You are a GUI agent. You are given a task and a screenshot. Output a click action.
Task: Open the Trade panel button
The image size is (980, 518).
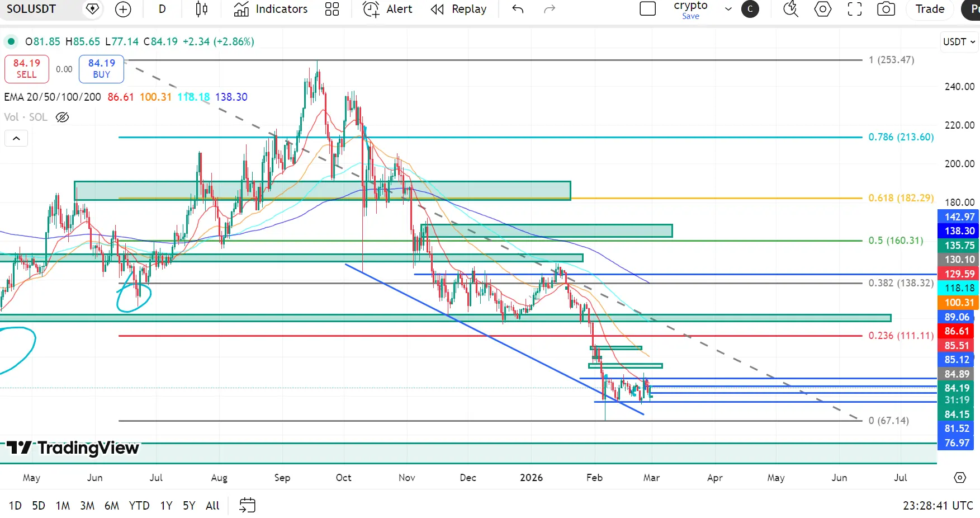pos(930,9)
